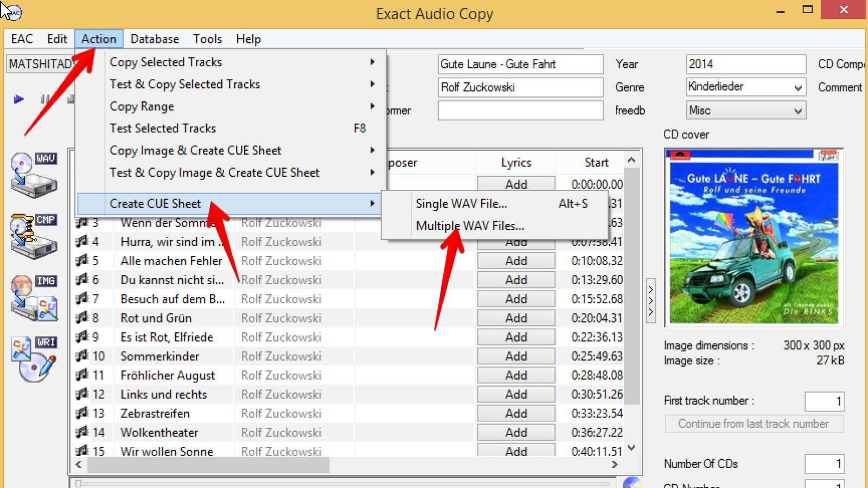Screen dimensions: 868x488
Task: Expand the Copy Selected Tracks submenu
Action: click(x=165, y=62)
